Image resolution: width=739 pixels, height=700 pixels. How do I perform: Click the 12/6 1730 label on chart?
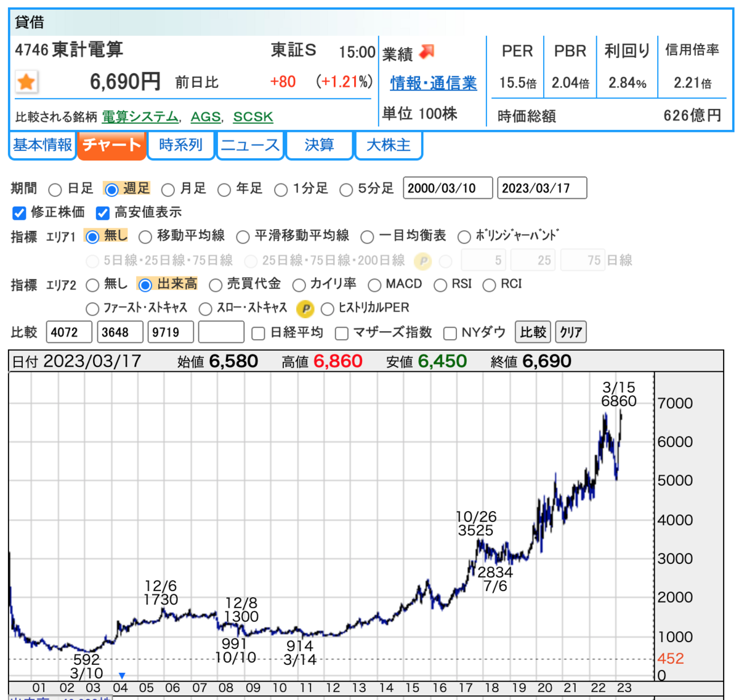161,592
